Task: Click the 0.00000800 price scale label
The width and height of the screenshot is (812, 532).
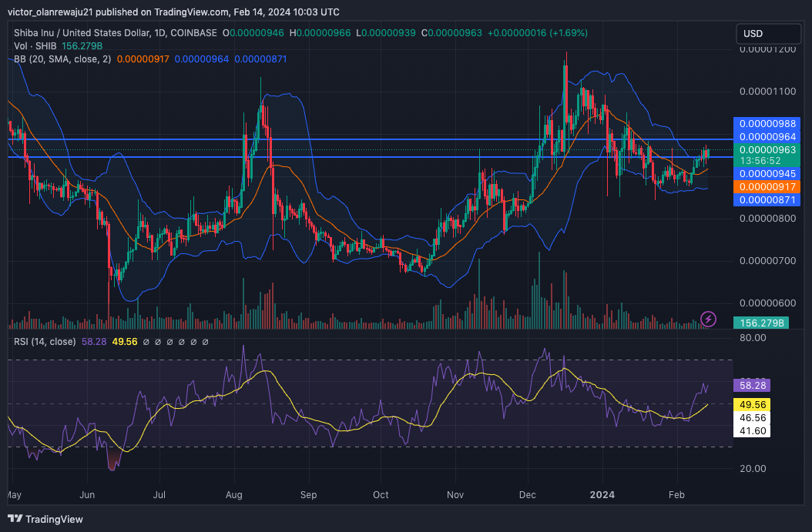Action: [767, 219]
